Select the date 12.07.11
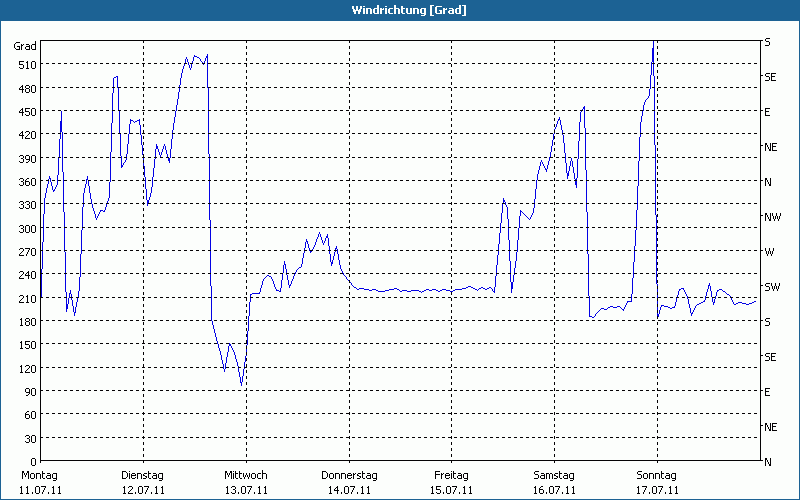The image size is (800, 500). click(143, 490)
